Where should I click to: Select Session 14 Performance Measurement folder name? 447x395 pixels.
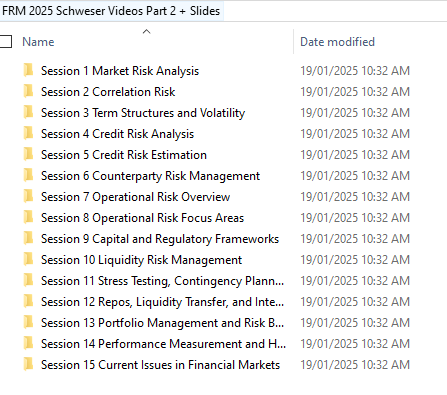[x=163, y=344]
